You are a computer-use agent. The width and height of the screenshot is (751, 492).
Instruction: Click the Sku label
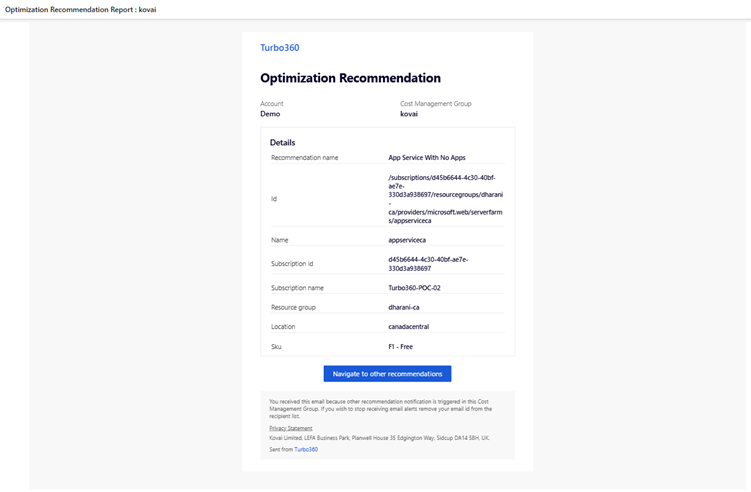point(276,347)
